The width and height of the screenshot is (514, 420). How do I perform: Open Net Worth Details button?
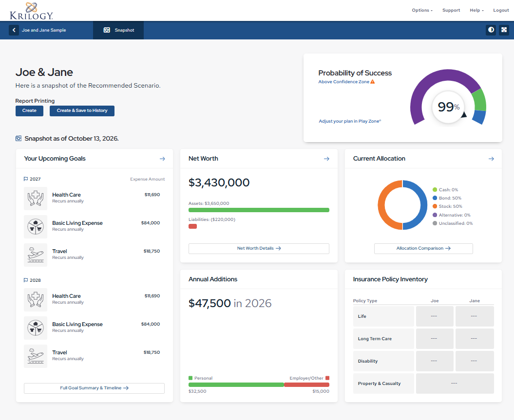[259, 249]
